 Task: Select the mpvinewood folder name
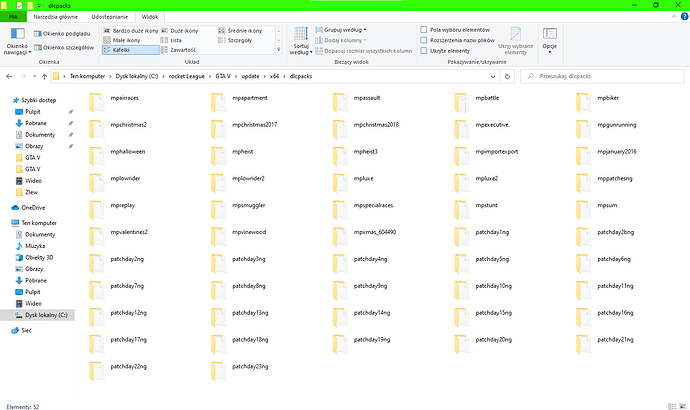coord(249,232)
